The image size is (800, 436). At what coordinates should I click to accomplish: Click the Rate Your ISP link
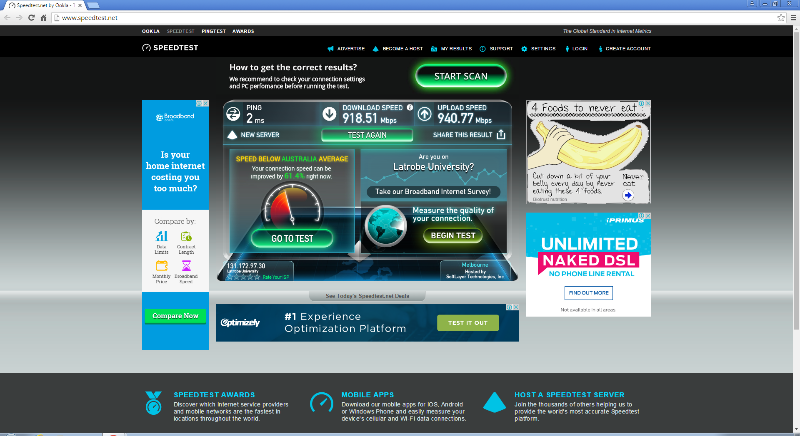pos(276,277)
